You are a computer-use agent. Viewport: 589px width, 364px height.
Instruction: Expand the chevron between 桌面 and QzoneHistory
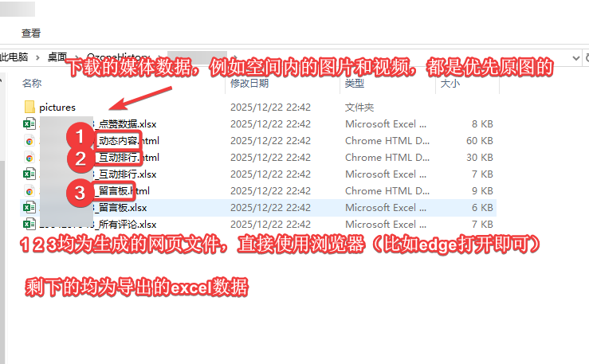(77, 57)
